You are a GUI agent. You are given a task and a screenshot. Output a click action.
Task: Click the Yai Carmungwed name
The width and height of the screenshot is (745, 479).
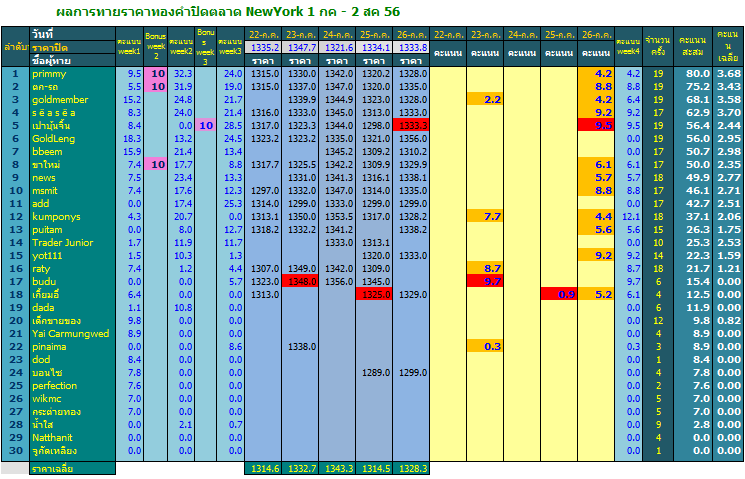point(70,334)
